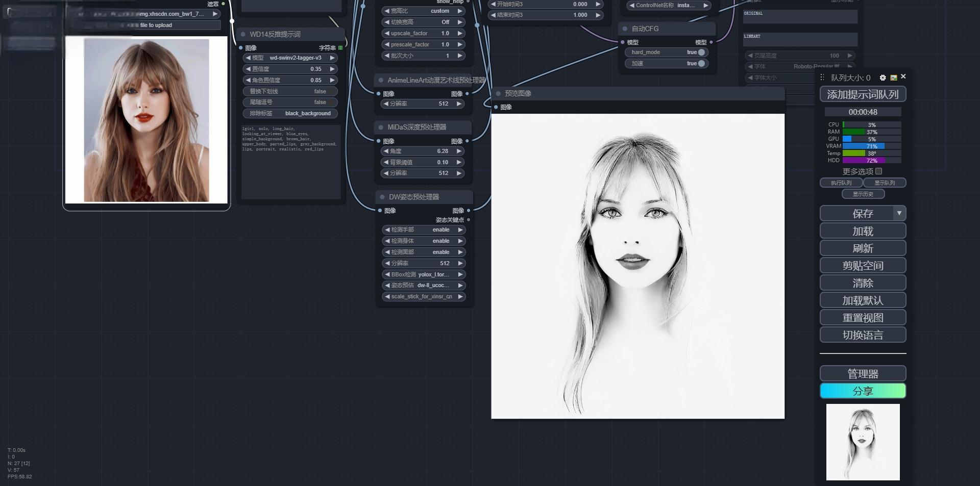Open the 管理器 manager
The height and width of the screenshot is (486, 980).
(863, 374)
